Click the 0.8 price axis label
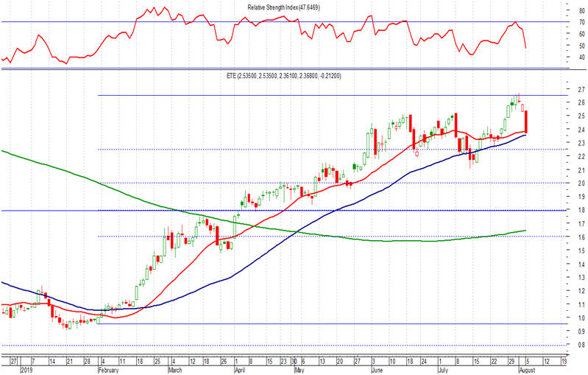 pyautogui.click(x=581, y=345)
